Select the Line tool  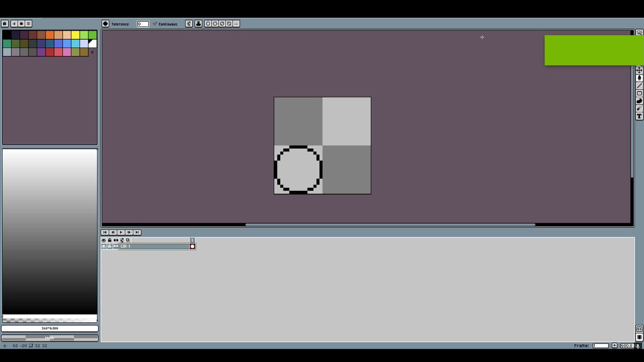point(639,86)
